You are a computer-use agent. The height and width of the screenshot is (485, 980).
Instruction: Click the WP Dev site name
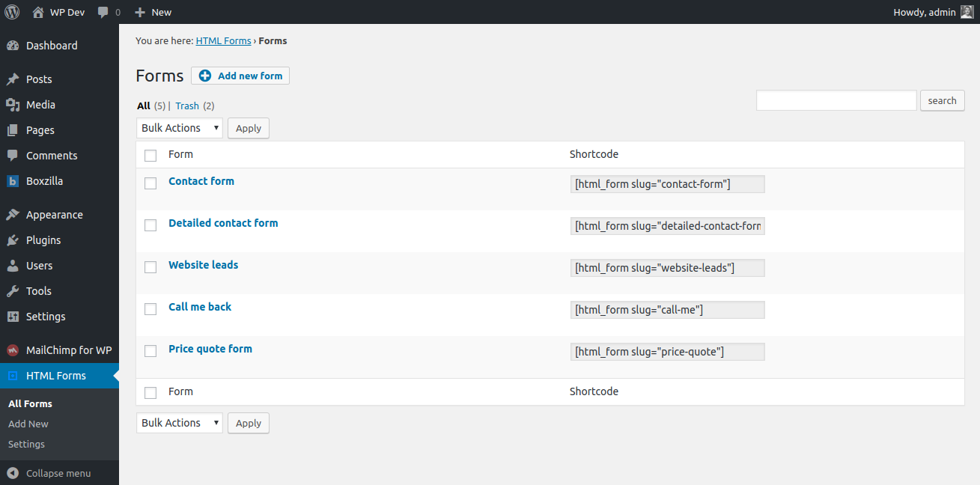click(69, 12)
